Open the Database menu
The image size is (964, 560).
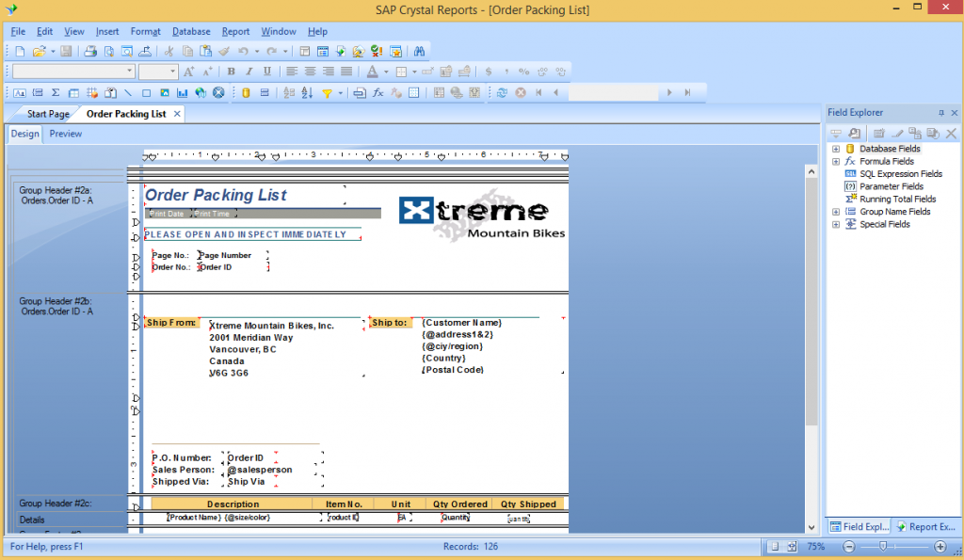click(x=191, y=31)
